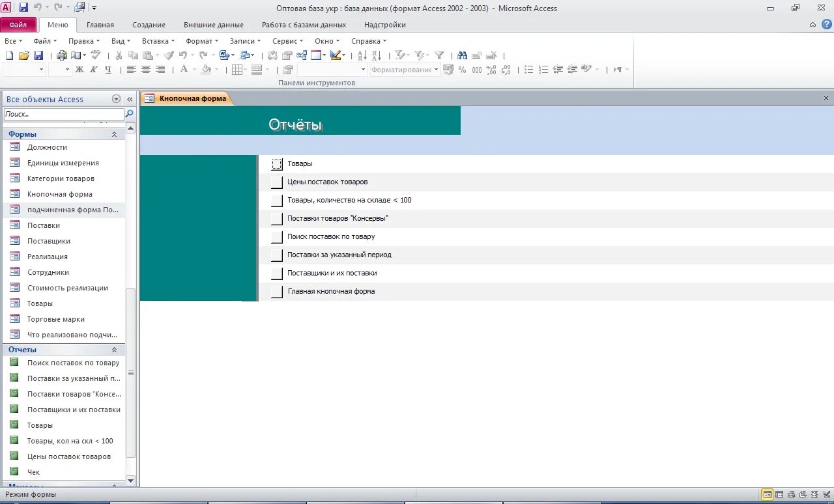Click the New document icon in the toolbar
Screen dimensions: 834x504
9,55
